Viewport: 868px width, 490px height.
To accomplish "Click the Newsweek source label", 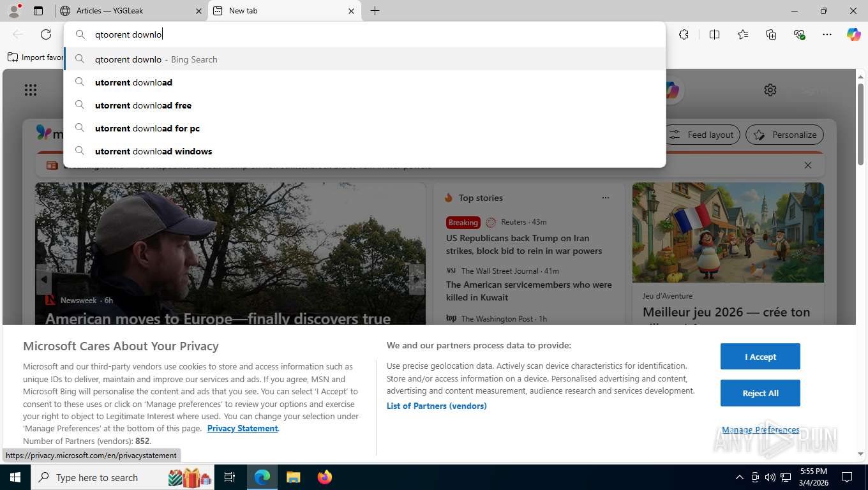I will pyautogui.click(x=79, y=300).
